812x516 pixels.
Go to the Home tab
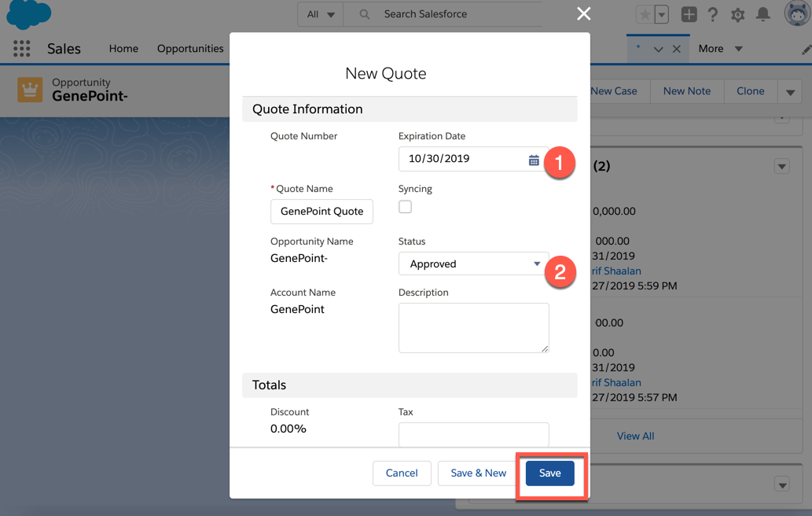pos(123,49)
